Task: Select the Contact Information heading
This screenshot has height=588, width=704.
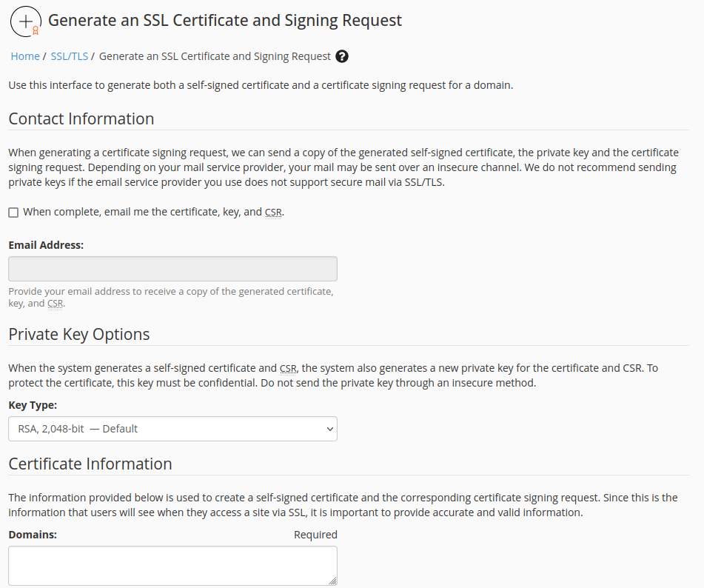Action: pos(81,119)
